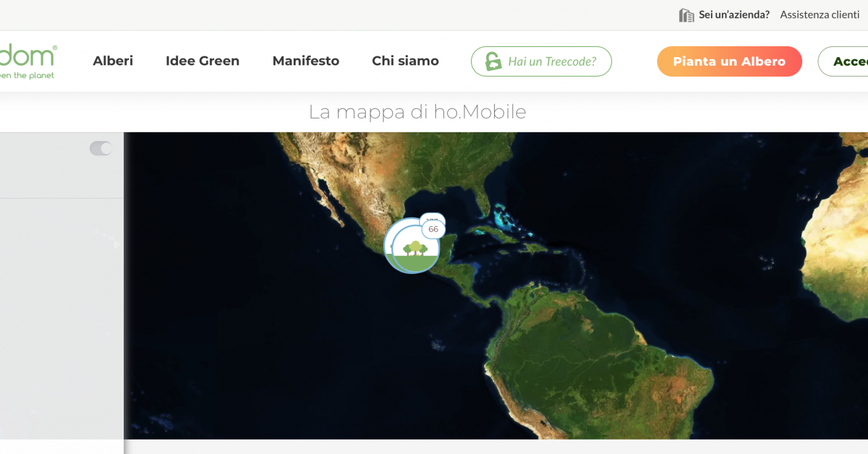Click the orange Pianta un Albero button
This screenshot has height=454, width=868.
[729, 61]
